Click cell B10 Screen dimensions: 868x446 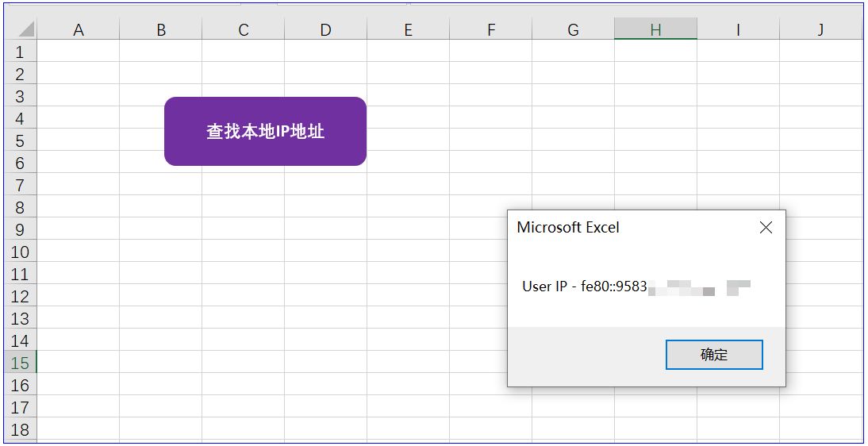(160, 251)
